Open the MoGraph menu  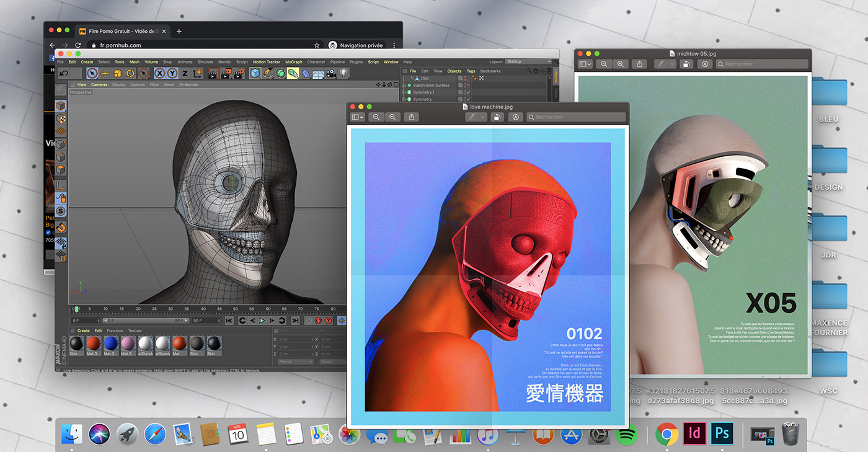point(294,62)
